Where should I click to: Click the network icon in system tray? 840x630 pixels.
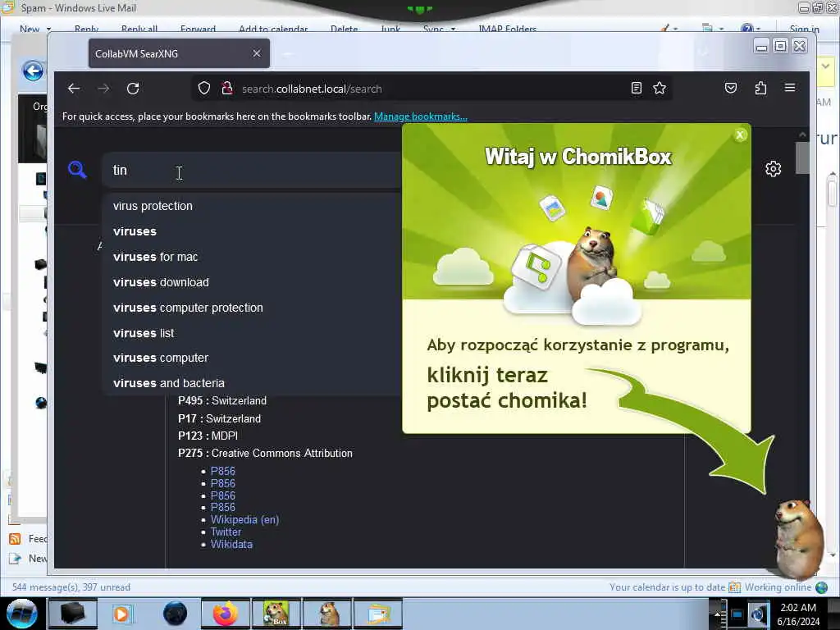pos(737,614)
